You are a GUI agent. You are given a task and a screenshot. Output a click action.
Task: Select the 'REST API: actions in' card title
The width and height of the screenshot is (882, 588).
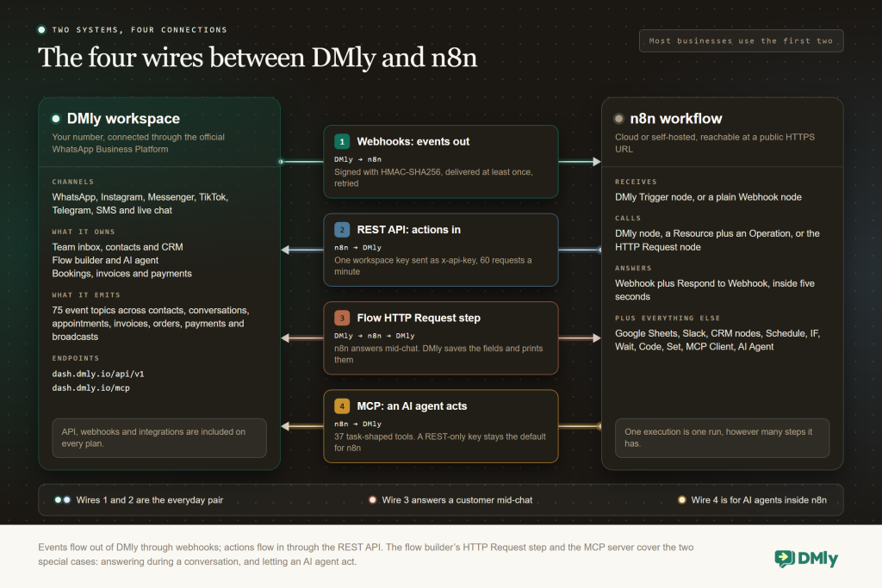(x=408, y=230)
